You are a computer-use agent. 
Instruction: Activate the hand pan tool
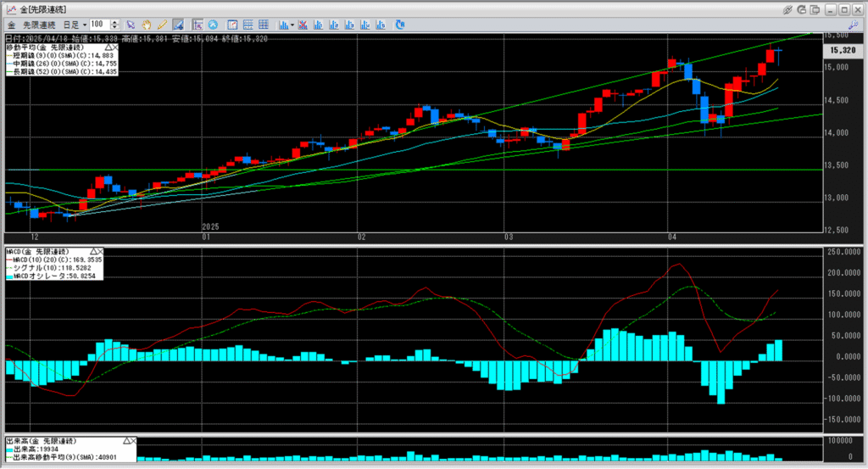(147, 25)
